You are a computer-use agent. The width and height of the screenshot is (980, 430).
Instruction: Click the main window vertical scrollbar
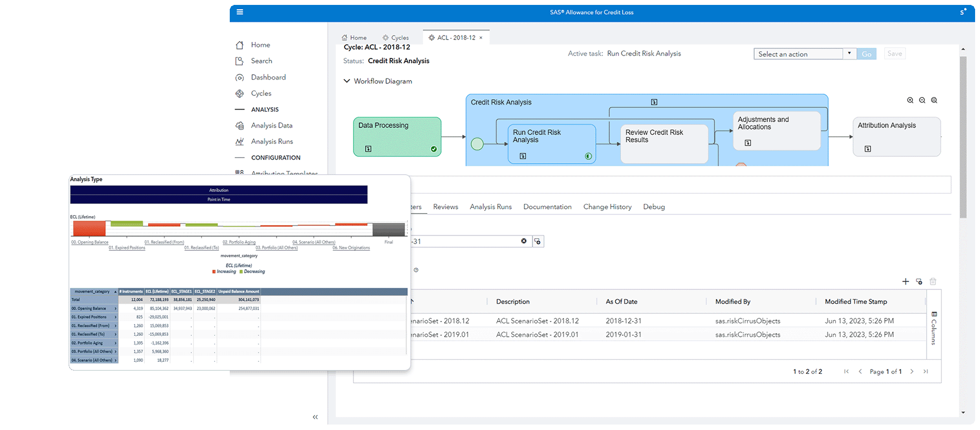point(963,137)
